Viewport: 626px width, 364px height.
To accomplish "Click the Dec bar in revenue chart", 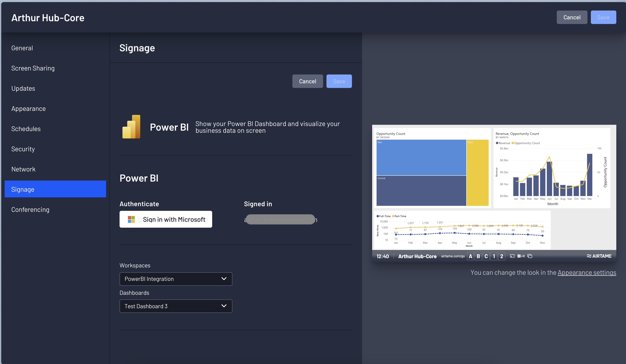I will [x=590, y=175].
